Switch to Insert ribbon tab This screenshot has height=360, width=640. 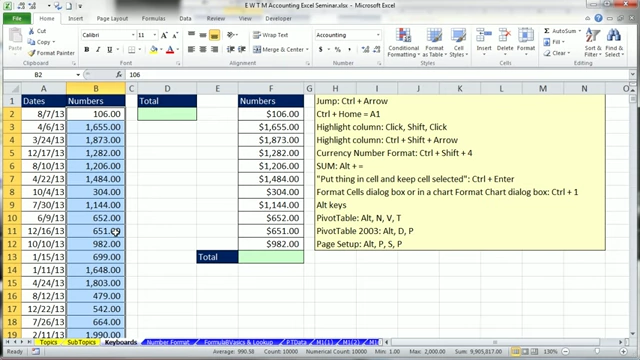point(76,18)
